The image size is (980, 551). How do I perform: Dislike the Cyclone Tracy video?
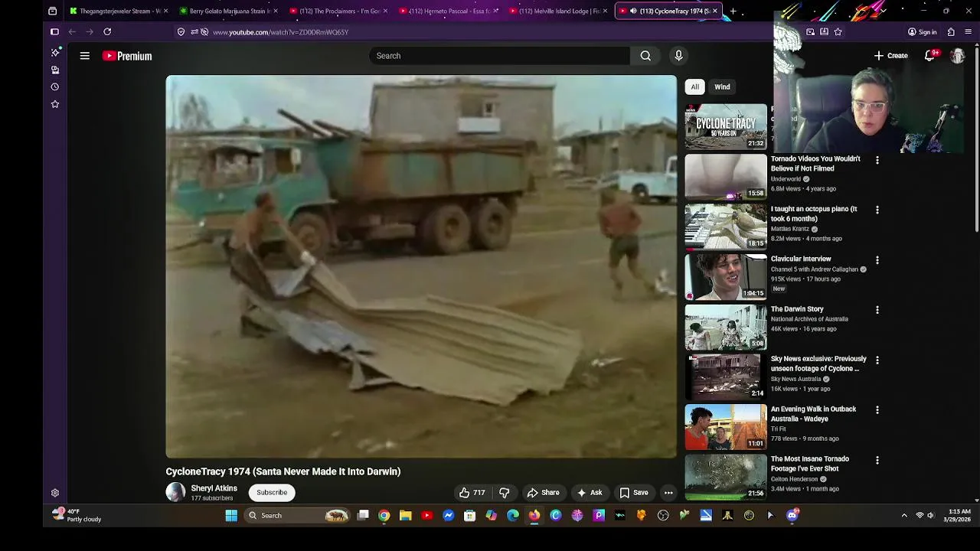(x=504, y=493)
